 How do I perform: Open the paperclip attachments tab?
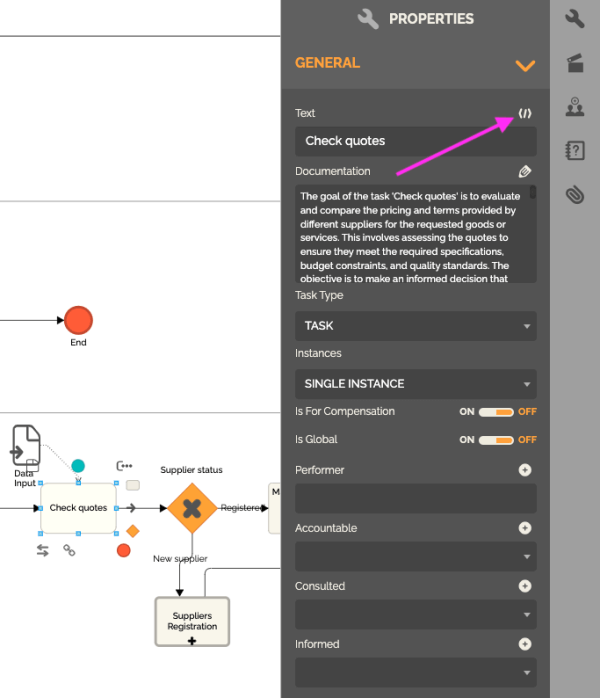(x=575, y=195)
